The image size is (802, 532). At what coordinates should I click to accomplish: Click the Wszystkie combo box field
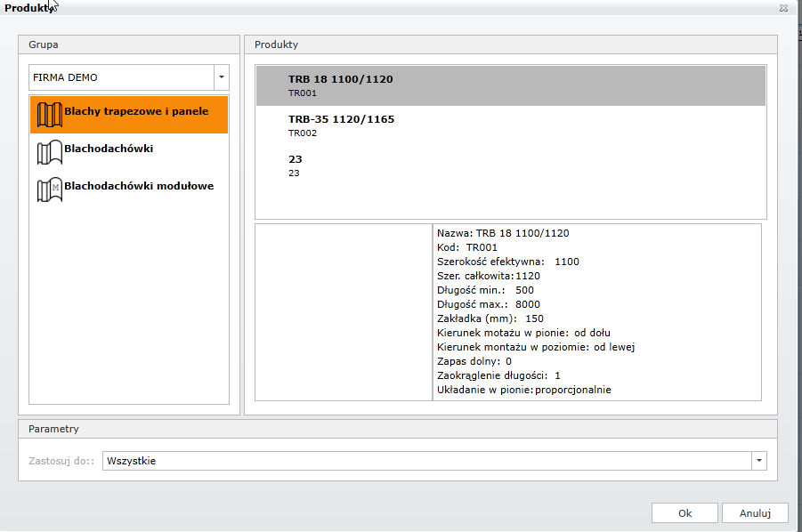[x=427, y=461]
